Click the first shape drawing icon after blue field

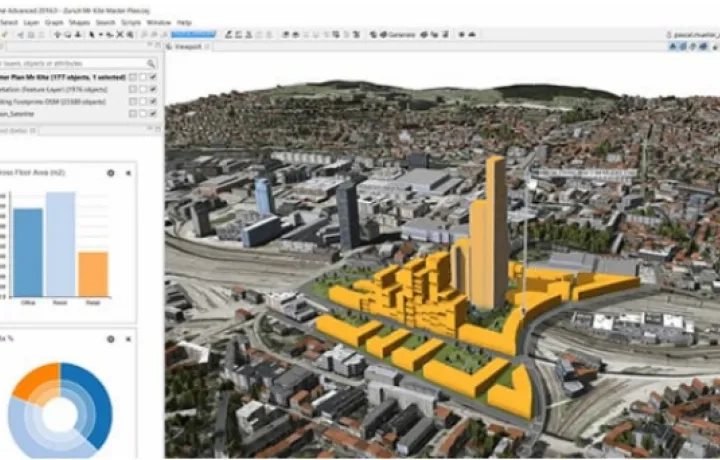coord(228,34)
